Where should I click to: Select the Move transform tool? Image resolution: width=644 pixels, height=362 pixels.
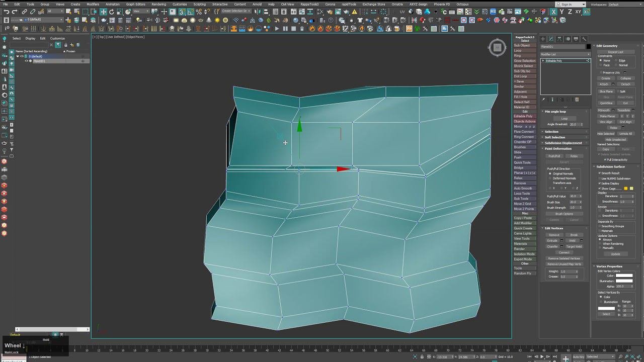103,12
